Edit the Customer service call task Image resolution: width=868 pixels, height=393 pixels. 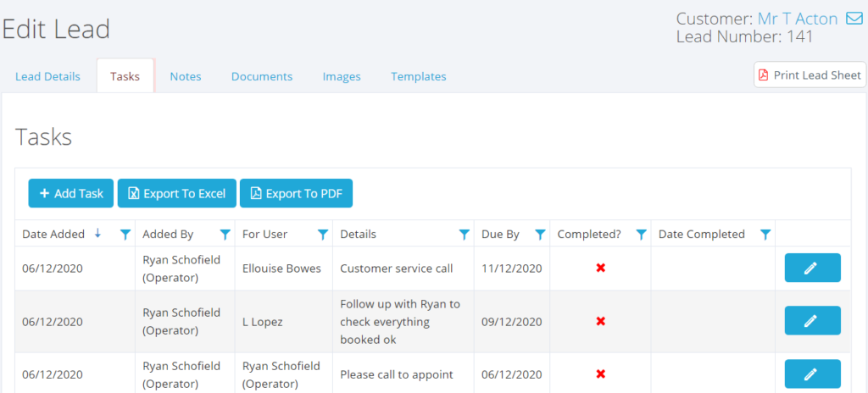pos(812,268)
